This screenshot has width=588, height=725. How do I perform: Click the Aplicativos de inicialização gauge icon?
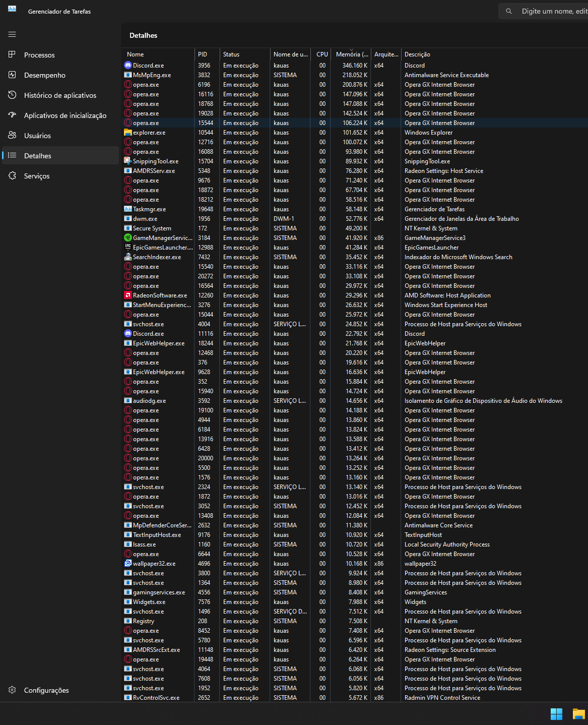tap(12, 115)
